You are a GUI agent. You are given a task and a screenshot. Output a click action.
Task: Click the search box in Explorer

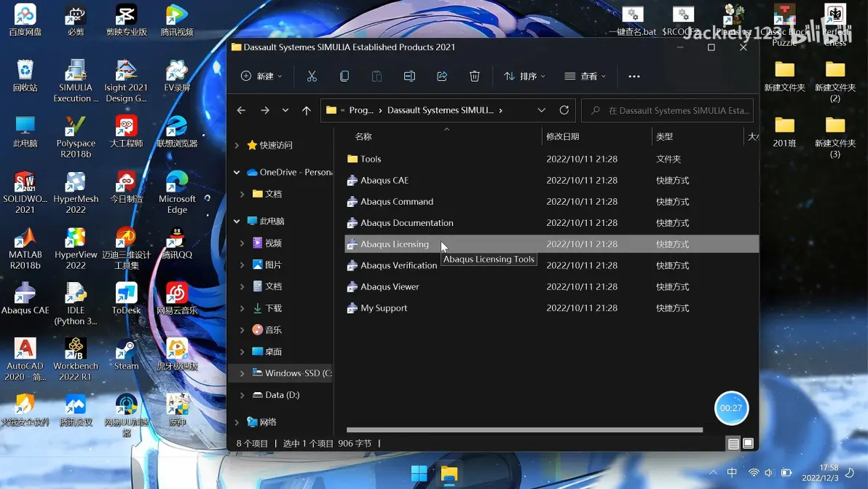(668, 110)
